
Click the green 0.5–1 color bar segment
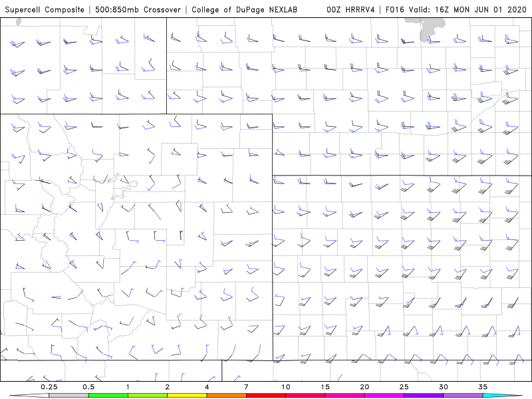tap(108, 396)
